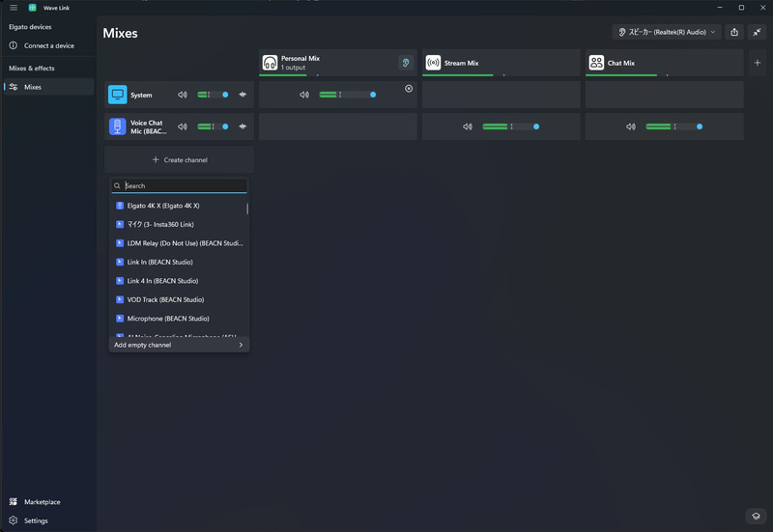Click the System channel monitor icon
The height and width of the screenshot is (532, 773).
click(117, 95)
